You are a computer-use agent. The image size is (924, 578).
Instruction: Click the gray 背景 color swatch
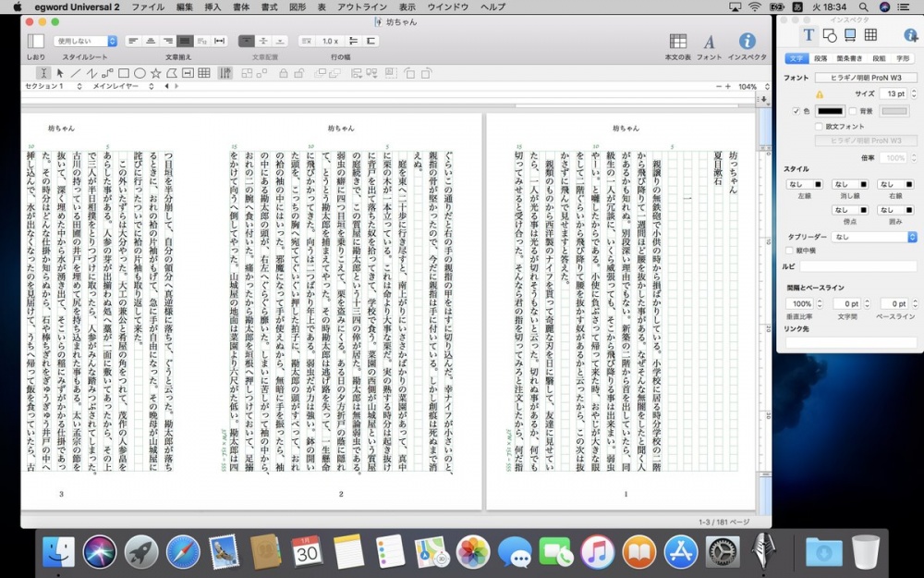click(894, 111)
